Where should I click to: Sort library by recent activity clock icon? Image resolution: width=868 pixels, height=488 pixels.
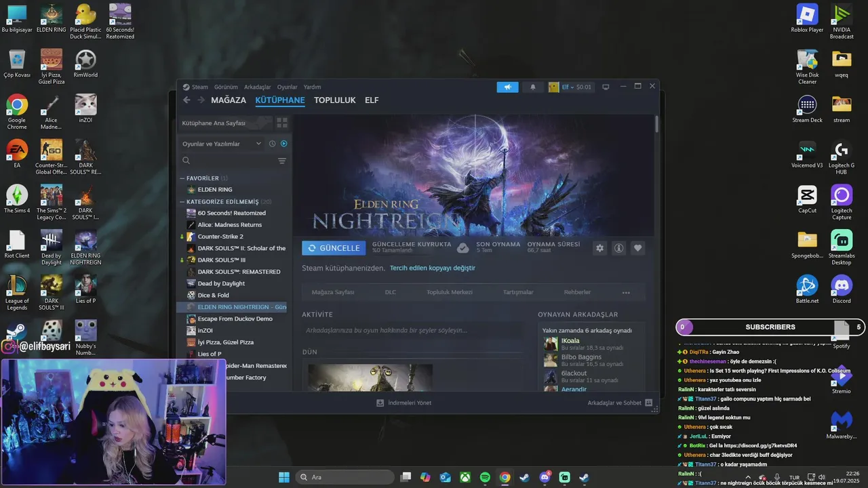[x=273, y=144]
